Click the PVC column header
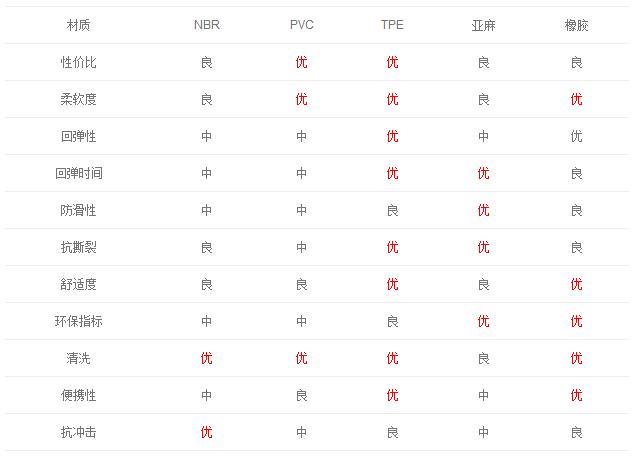The width and height of the screenshot is (635, 457). tap(301, 25)
